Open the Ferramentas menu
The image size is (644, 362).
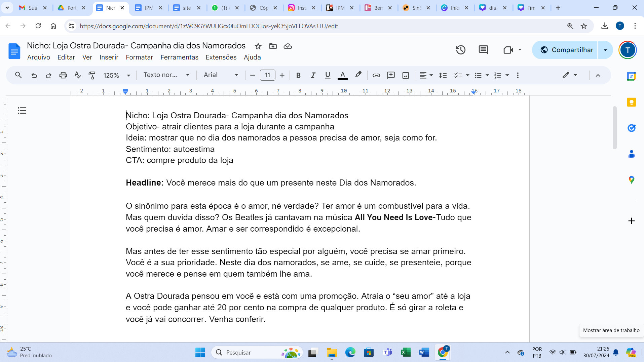pyautogui.click(x=179, y=57)
